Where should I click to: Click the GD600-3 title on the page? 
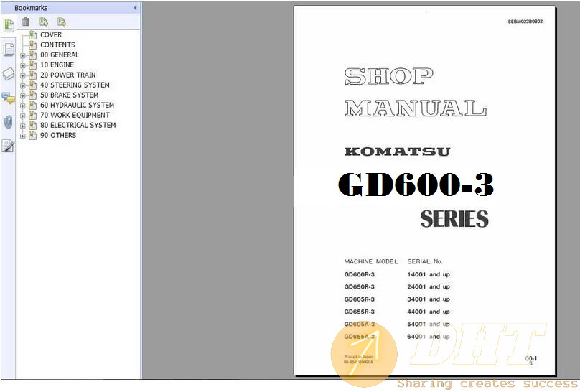pos(416,185)
